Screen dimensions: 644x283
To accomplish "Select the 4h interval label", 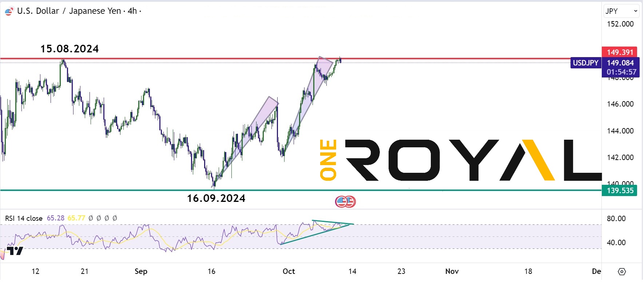I will tap(132, 11).
